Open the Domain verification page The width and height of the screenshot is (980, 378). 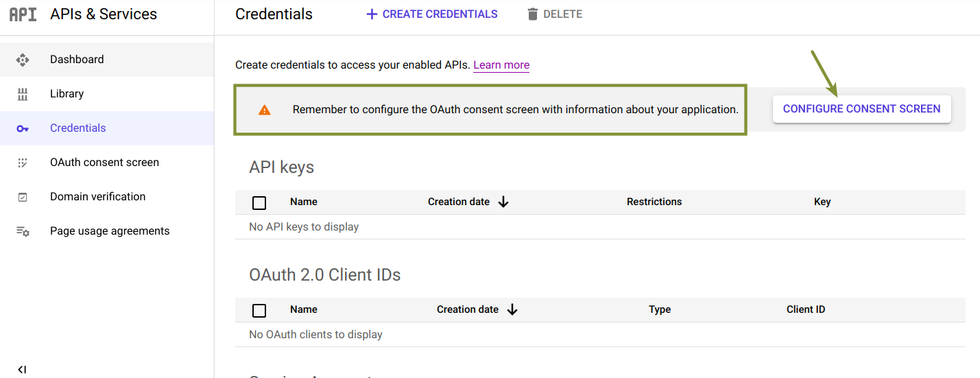pyautogui.click(x=97, y=197)
